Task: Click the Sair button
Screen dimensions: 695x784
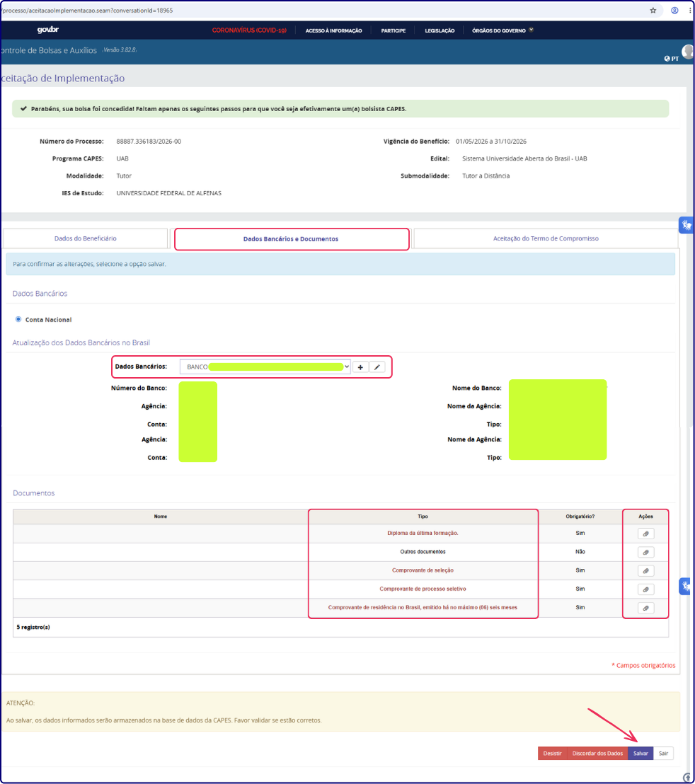Action: click(663, 753)
